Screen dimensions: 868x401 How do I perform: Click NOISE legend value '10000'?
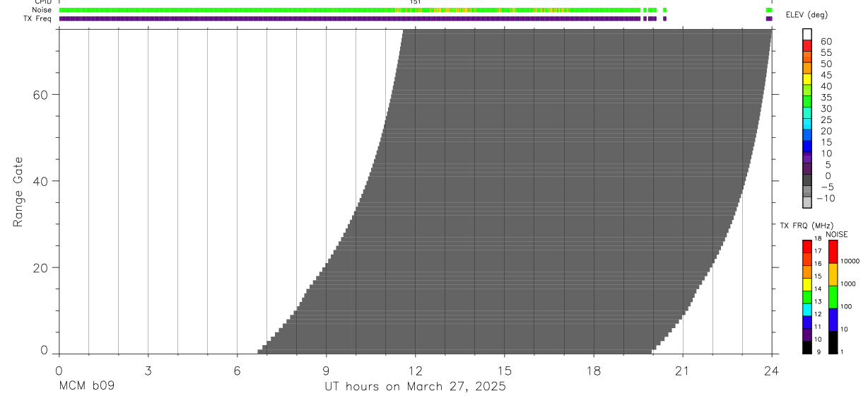coord(850,262)
